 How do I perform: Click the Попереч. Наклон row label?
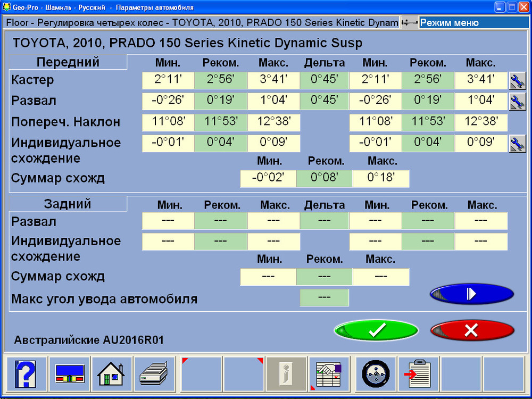pyautogui.click(x=65, y=122)
